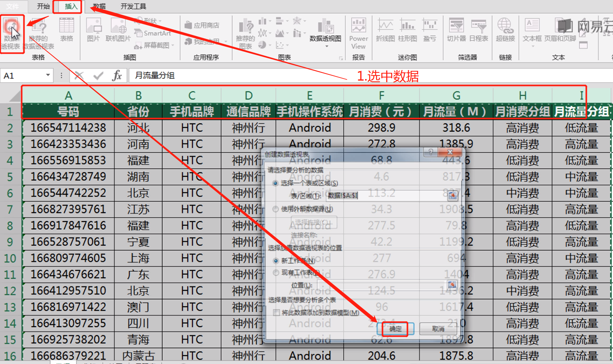Click the 月消费分组 header cell

tap(523, 112)
